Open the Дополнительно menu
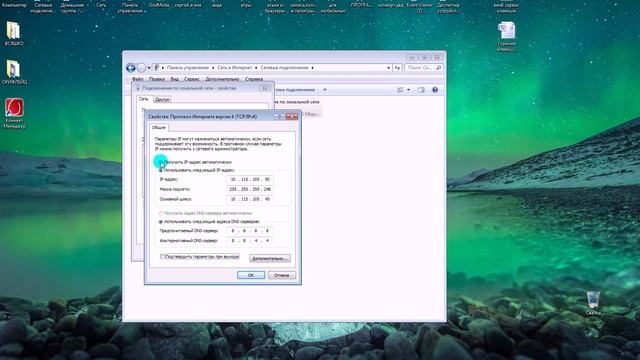This screenshot has width=640, height=360. [x=222, y=79]
